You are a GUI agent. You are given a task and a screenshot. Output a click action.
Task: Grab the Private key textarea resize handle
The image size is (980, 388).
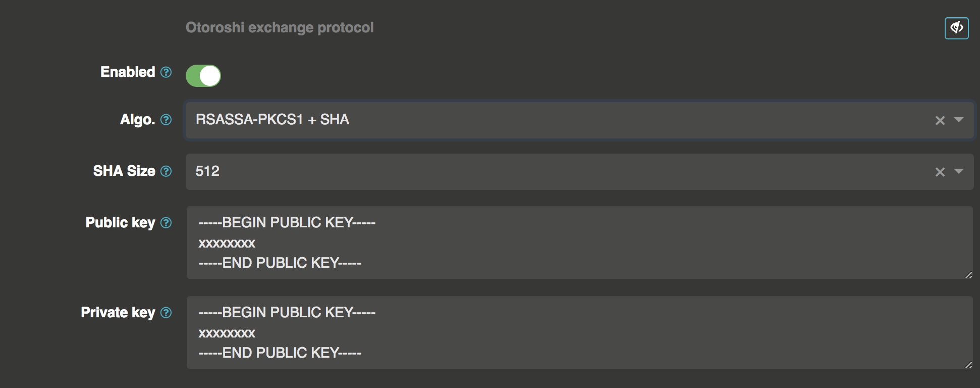coord(968,365)
